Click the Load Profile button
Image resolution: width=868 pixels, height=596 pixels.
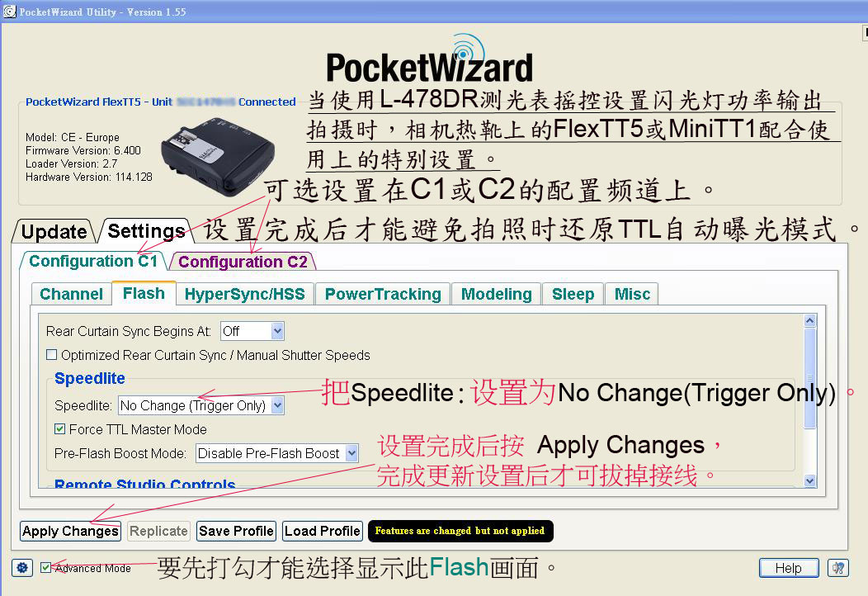[323, 531]
